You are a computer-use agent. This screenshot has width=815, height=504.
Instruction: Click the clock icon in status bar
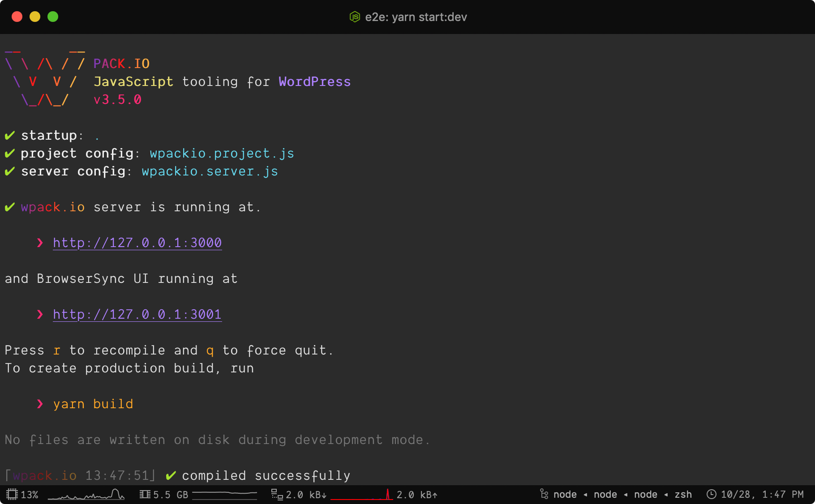click(x=711, y=494)
